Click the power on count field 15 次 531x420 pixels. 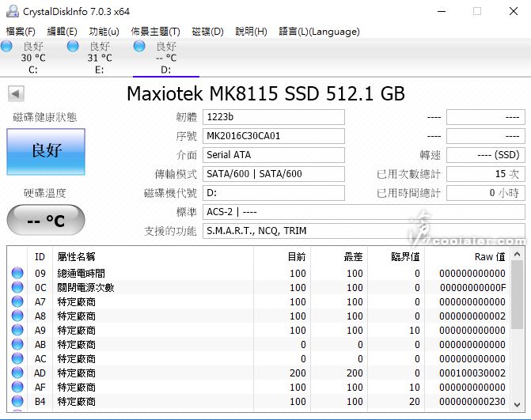pos(486,174)
